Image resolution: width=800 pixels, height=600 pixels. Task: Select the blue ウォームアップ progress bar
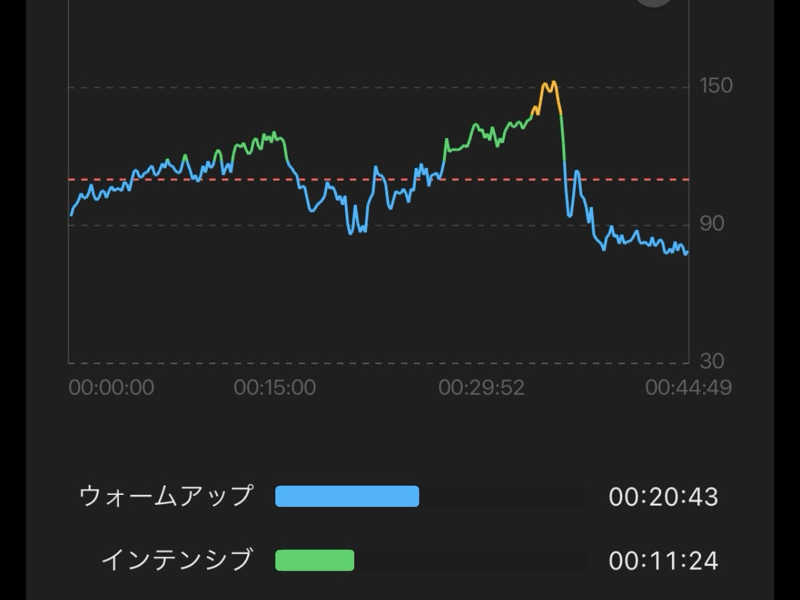pyautogui.click(x=346, y=496)
